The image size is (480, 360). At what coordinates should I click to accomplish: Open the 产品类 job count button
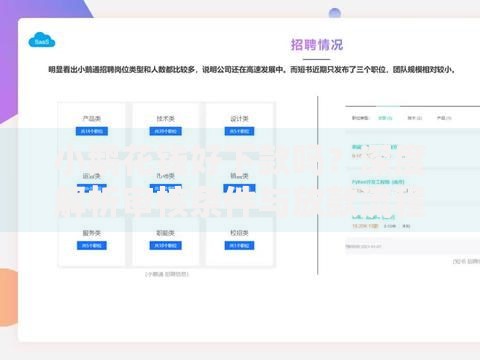click(92, 131)
